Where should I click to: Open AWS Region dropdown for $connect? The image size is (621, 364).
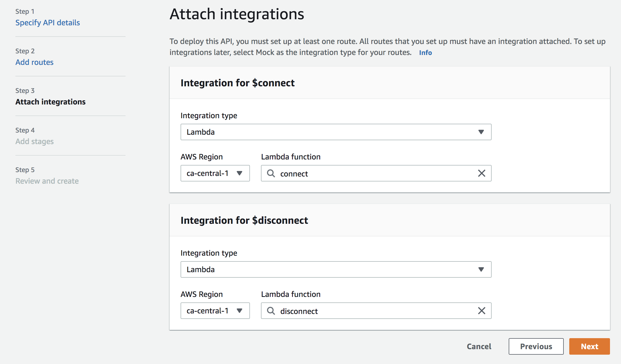(215, 173)
